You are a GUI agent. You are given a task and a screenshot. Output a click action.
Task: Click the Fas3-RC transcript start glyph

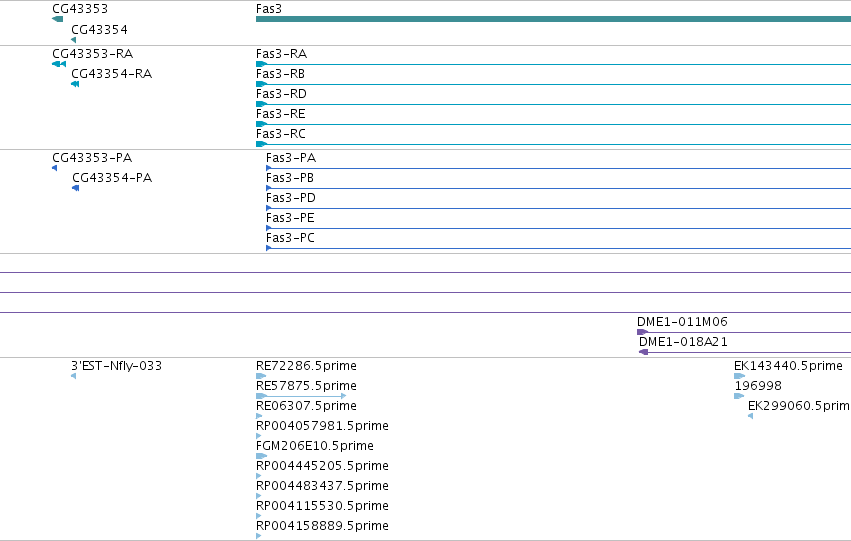click(261, 144)
